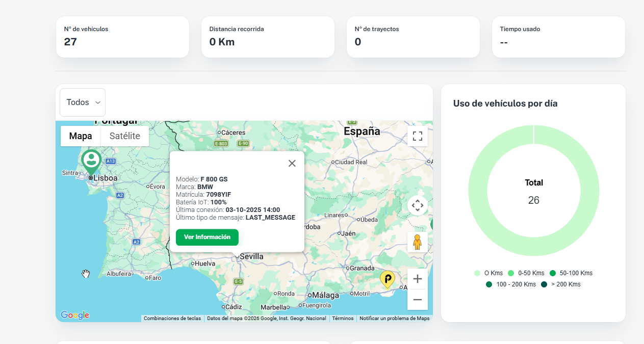Viewport: 644px width, 344px height.
Task: Click the Uso de vehículos por día title
Action: click(x=505, y=103)
